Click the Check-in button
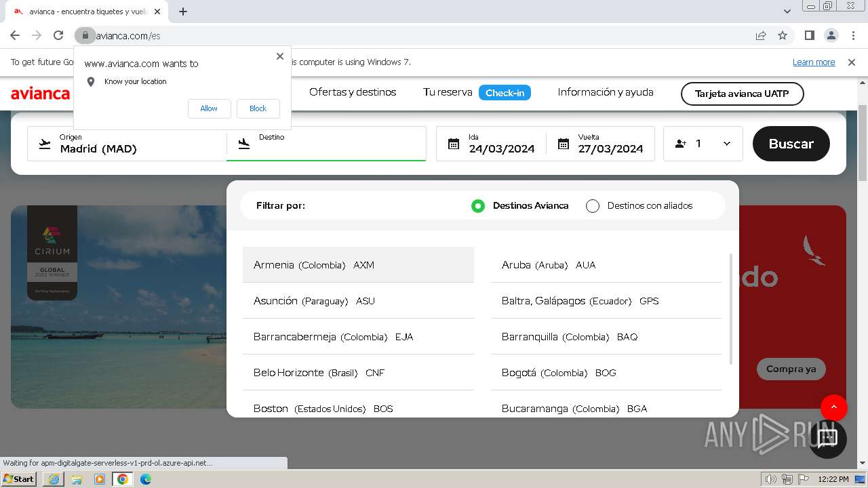 click(505, 93)
